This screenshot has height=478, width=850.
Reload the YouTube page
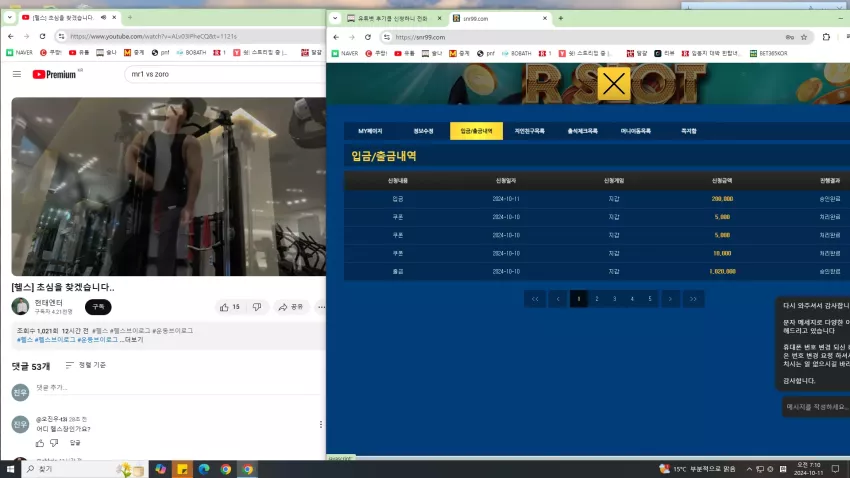pyautogui.click(x=42, y=36)
